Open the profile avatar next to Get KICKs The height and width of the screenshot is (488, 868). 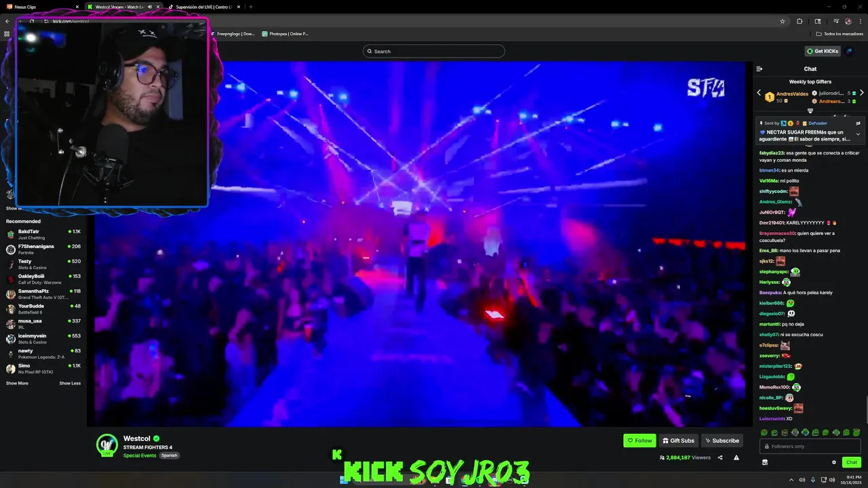(850, 51)
